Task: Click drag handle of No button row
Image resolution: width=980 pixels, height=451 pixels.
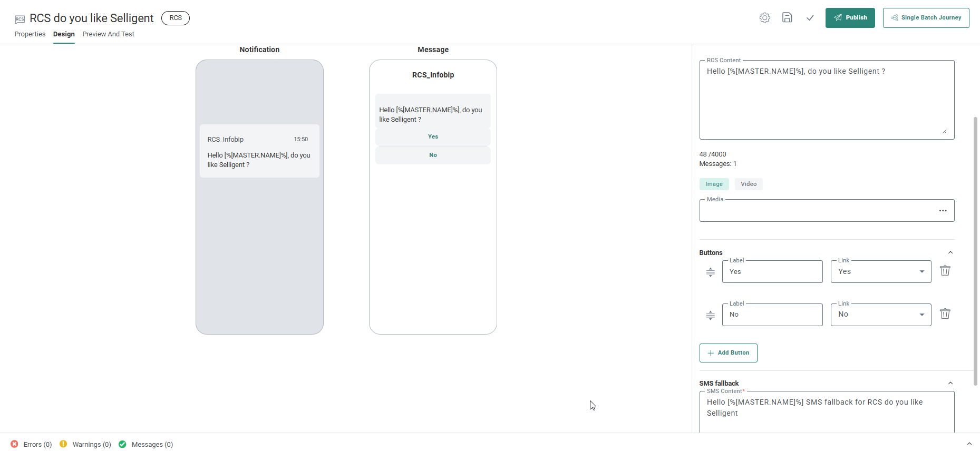Action: [710, 316]
